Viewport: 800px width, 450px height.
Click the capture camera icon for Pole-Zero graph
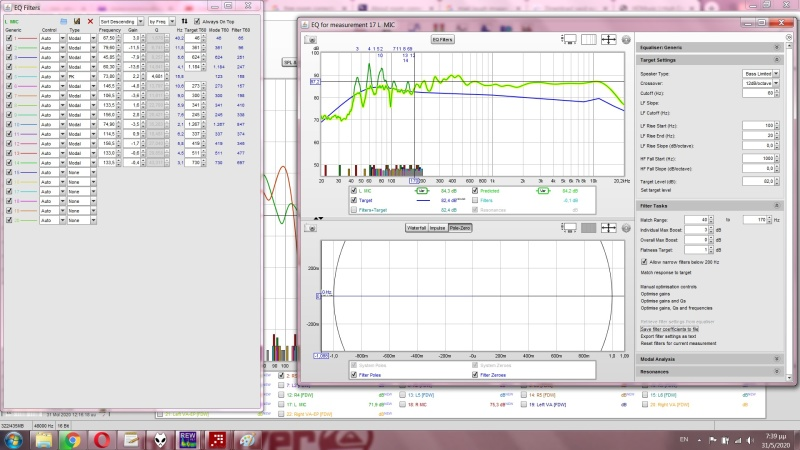tap(310, 228)
